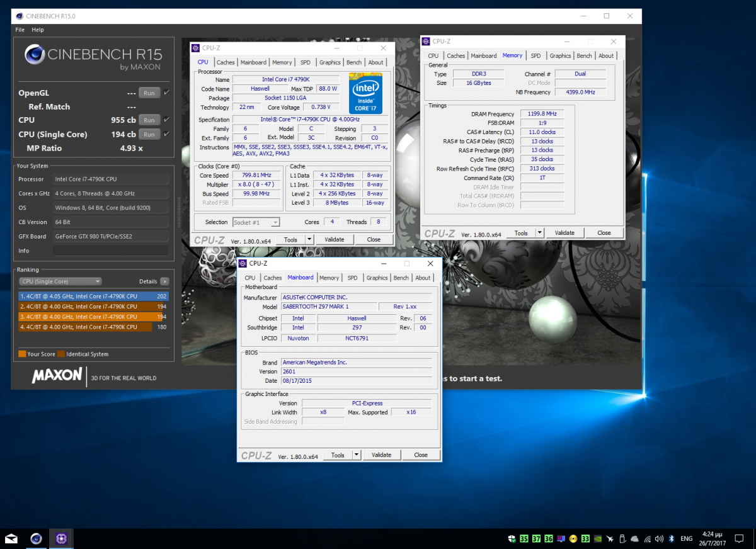Open Graphics tab in the Mainboard tab window
Viewport: 756px width, 549px height.
tap(377, 278)
